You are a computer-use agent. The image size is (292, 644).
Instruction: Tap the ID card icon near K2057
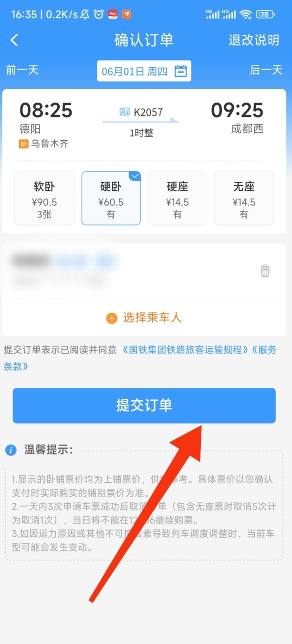pyautogui.click(x=125, y=112)
